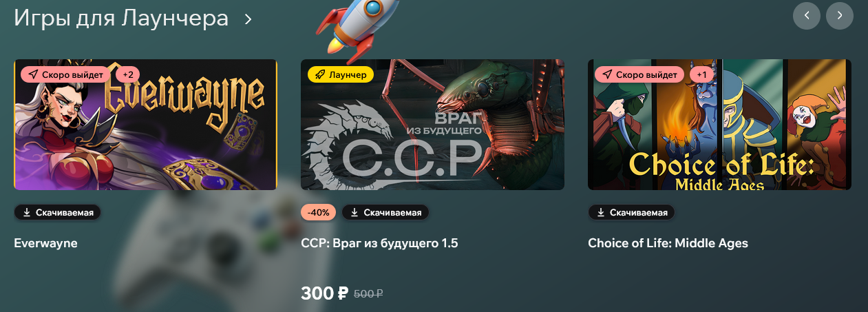Click the +2 badge on Everwayne
Image resolution: width=868 pixels, height=312 pixels.
[x=128, y=74]
